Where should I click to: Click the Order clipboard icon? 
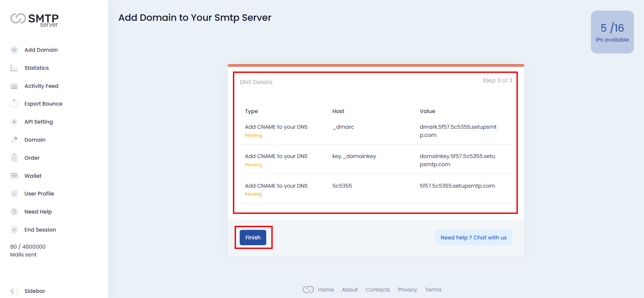coord(14,158)
